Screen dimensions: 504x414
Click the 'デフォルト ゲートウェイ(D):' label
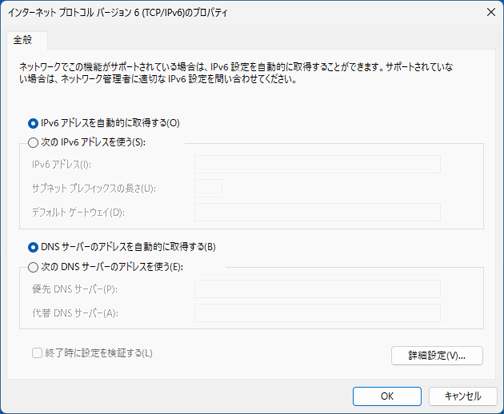[78, 213]
